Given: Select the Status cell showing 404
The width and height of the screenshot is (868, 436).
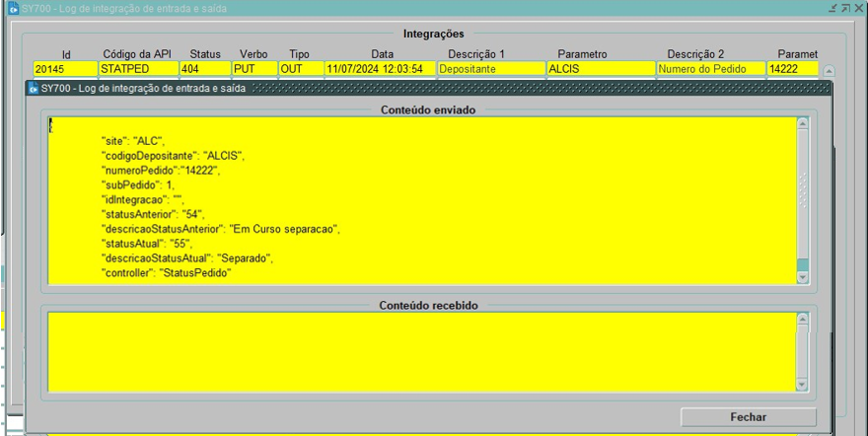Looking at the screenshot, I should (x=205, y=69).
